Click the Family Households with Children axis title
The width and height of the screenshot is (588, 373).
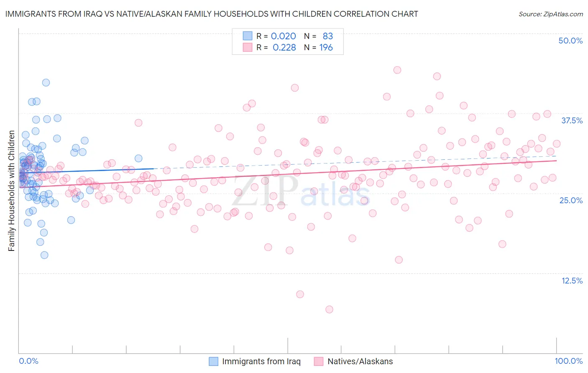(12, 191)
